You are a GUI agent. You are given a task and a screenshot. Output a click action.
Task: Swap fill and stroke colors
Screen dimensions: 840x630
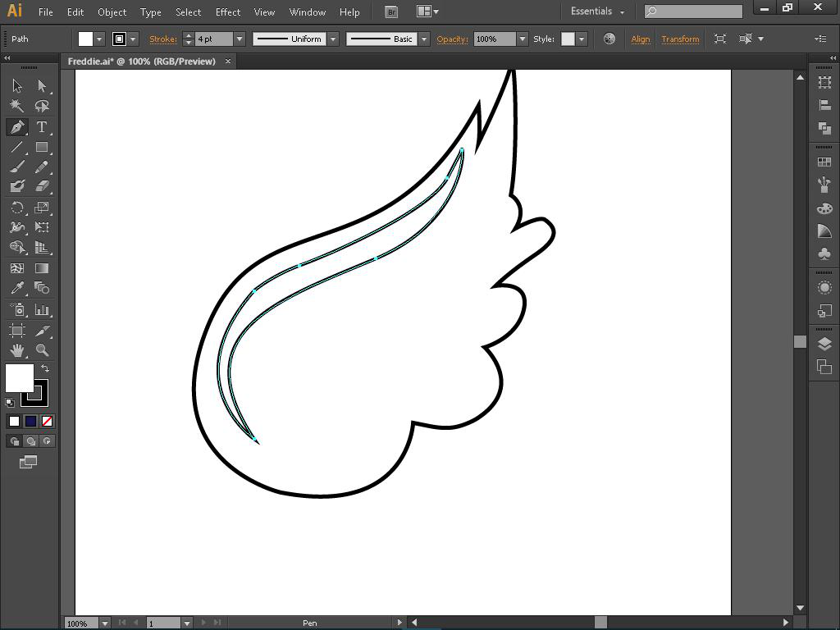point(45,369)
